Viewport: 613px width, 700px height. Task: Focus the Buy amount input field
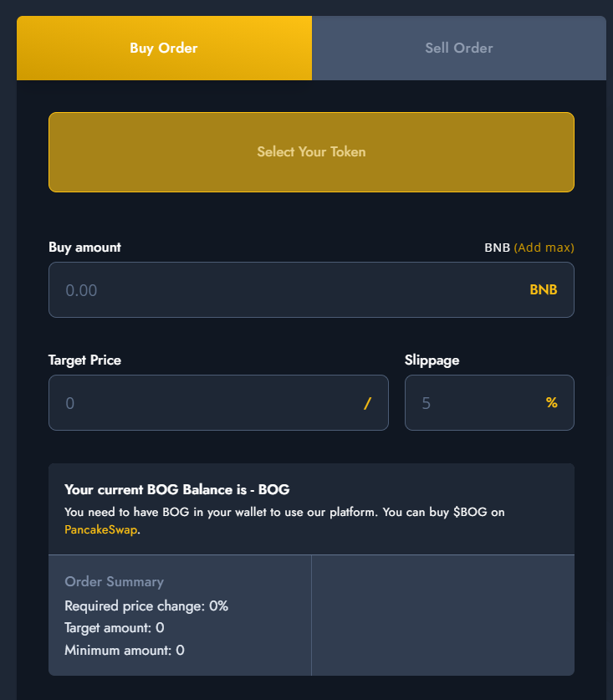click(311, 289)
